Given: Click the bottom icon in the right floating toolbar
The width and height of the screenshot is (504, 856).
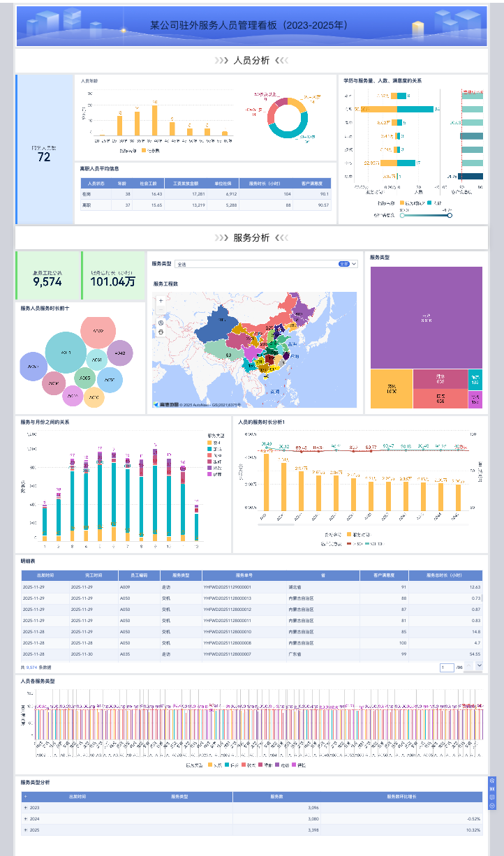Looking at the screenshot, I should [492, 805].
